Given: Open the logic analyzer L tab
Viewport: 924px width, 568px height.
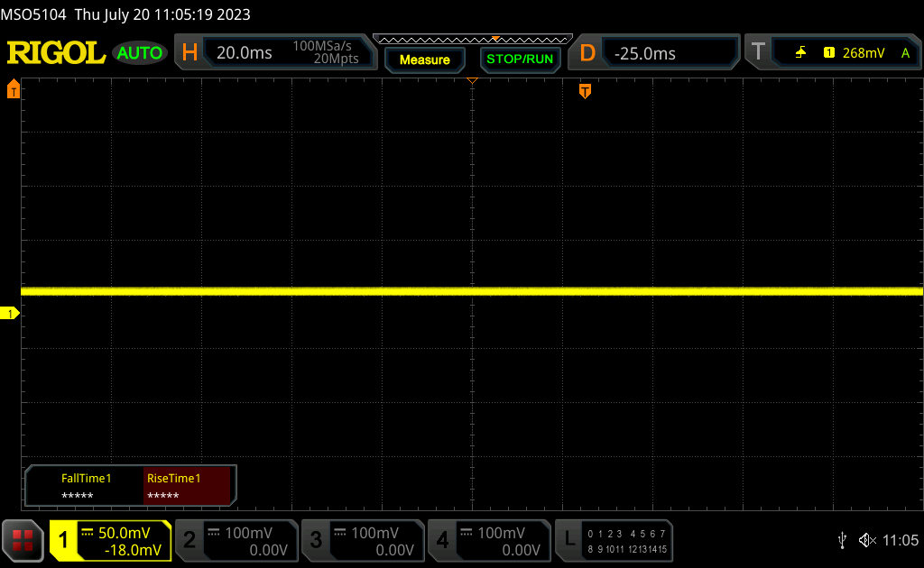Looking at the screenshot, I should [x=569, y=539].
